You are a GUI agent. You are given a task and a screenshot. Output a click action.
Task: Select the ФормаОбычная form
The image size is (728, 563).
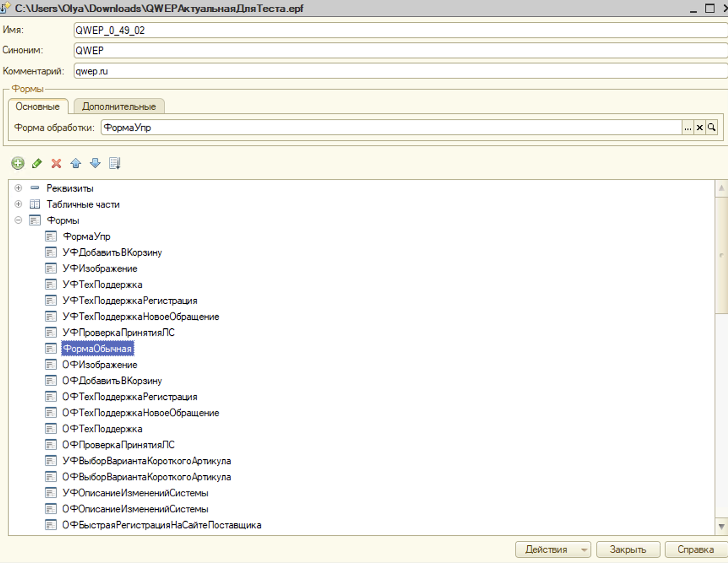(97, 349)
